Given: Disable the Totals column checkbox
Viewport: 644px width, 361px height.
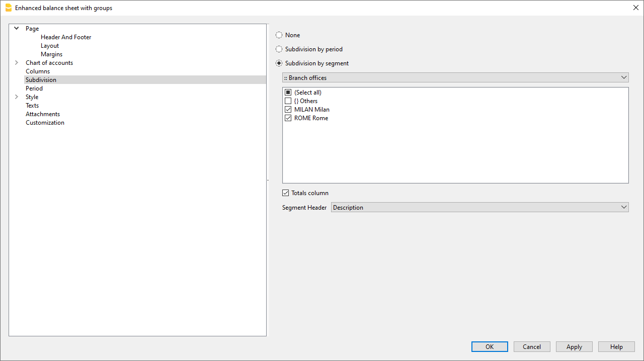Looking at the screenshot, I should click(x=286, y=193).
